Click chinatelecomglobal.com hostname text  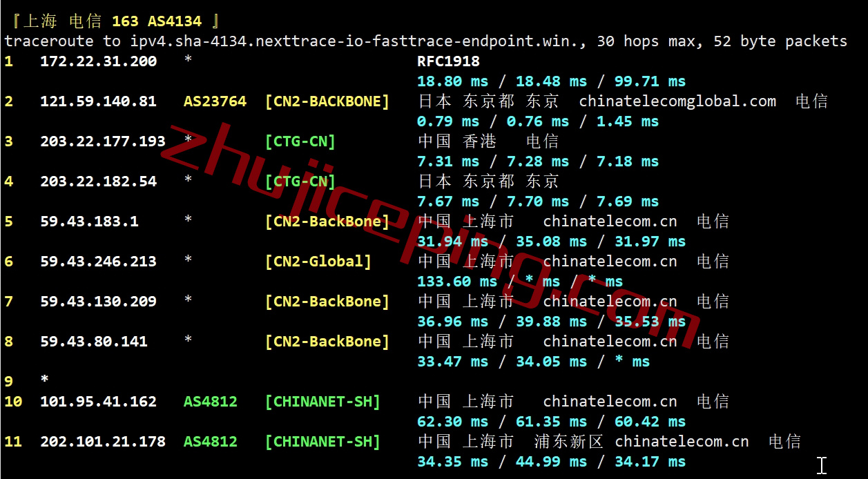(x=677, y=101)
